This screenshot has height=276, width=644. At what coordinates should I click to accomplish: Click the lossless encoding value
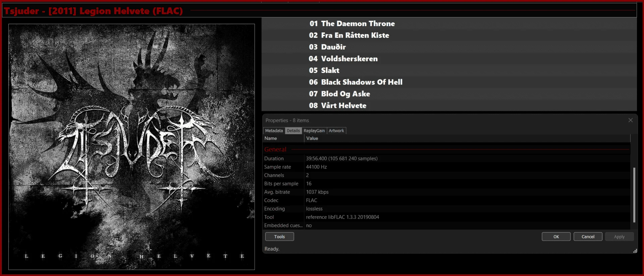click(314, 209)
